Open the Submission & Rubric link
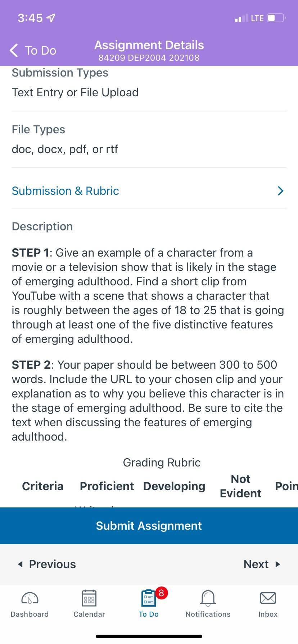 pyautogui.click(x=66, y=191)
